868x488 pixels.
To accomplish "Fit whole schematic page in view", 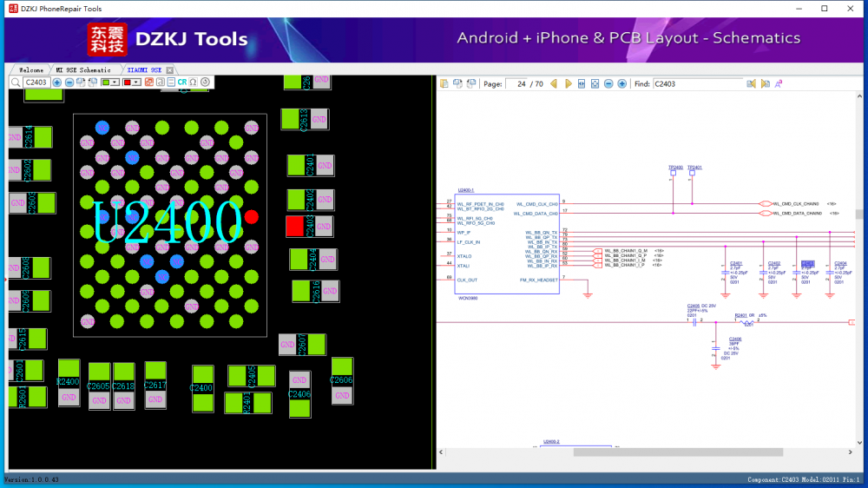I will (x=595, y=84).
